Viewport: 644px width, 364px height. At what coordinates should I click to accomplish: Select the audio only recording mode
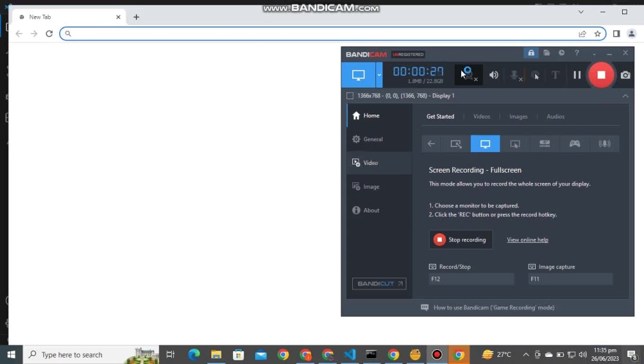(604, 144)
